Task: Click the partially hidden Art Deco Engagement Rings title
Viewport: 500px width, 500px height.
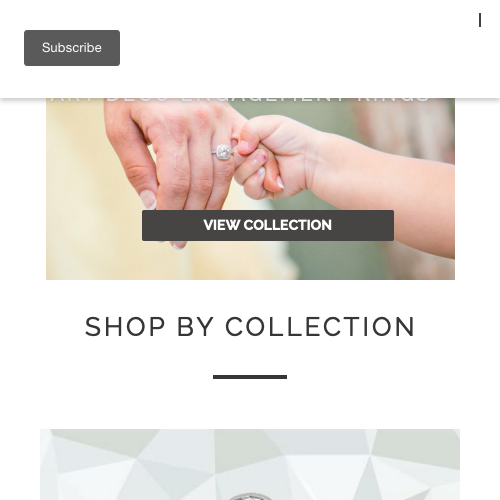Action: 240,99
